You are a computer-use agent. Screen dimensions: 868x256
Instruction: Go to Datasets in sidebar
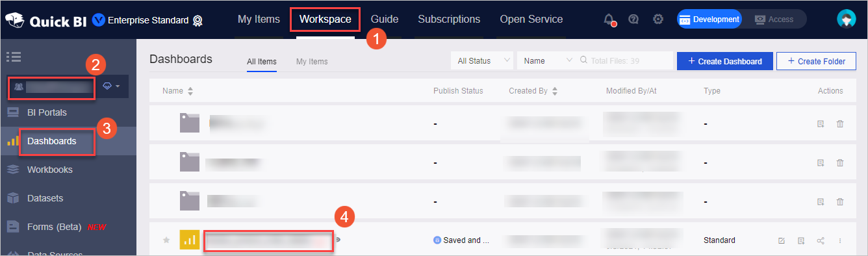(x=45, y=198)
